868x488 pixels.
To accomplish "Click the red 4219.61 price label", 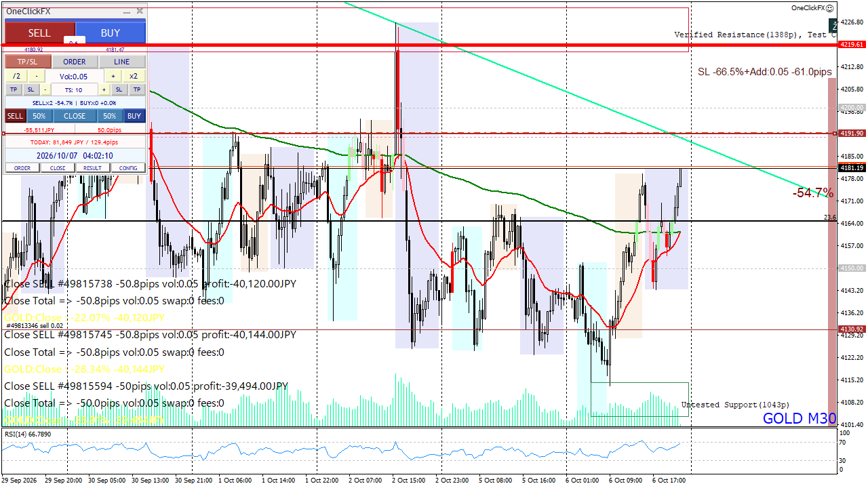I will (852, 44).
